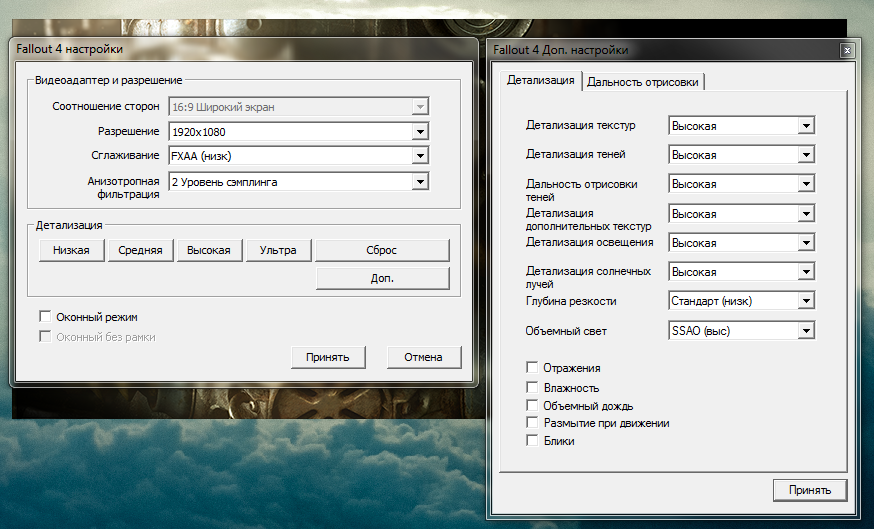Viewport: 874px width, 529px height.
Task: Choose the Низкая detail preset
Action: 72,250
